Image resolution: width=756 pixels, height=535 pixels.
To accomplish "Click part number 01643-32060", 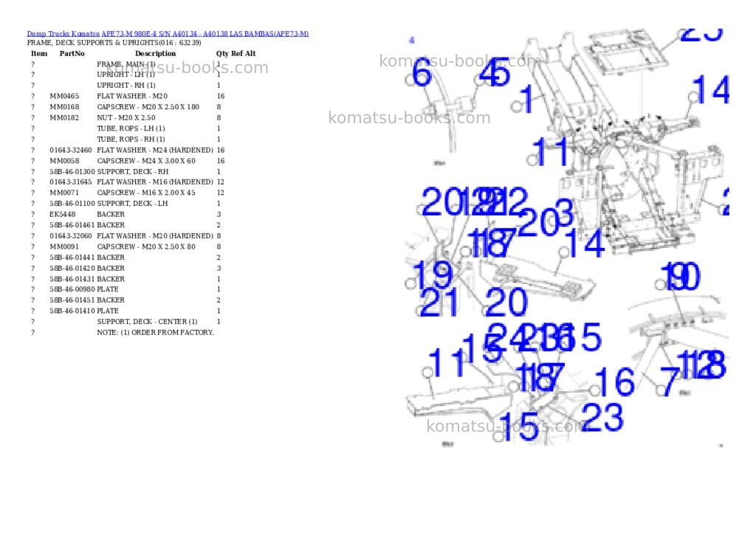I will pos(70,236).
